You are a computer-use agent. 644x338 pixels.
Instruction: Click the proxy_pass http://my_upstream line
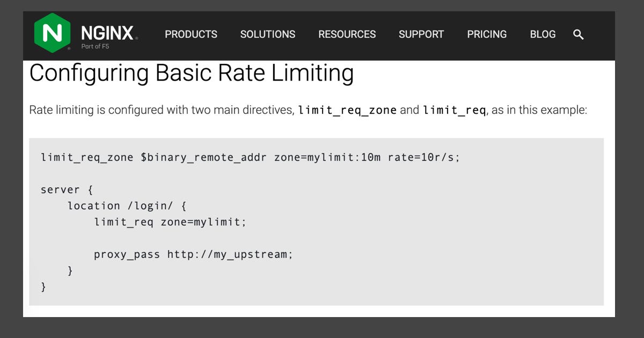tap(194, 254)
